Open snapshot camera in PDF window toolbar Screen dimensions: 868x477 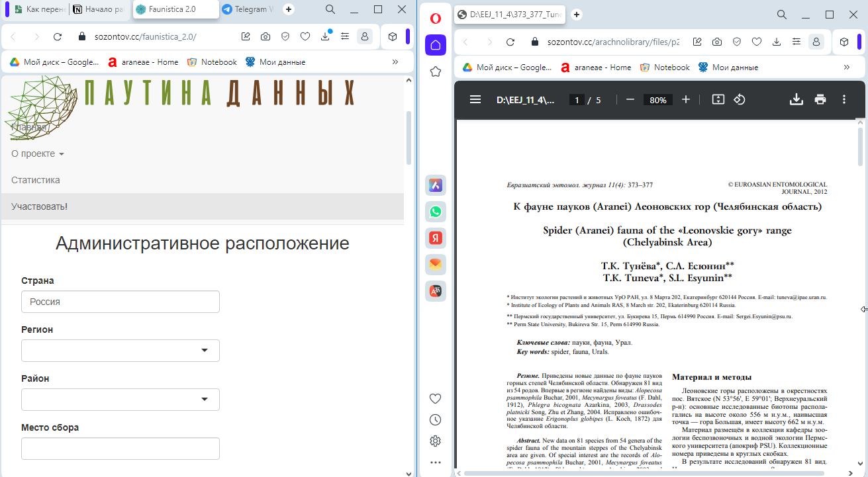717,42
